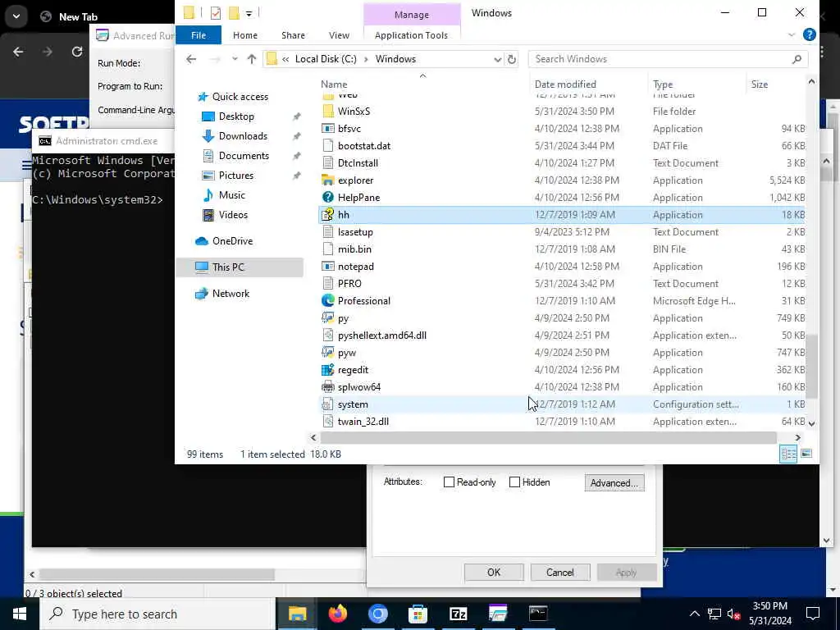This screenshot has width=840, height=630.
Task: Open the Home ribbon tab
Action: (245, 35)
